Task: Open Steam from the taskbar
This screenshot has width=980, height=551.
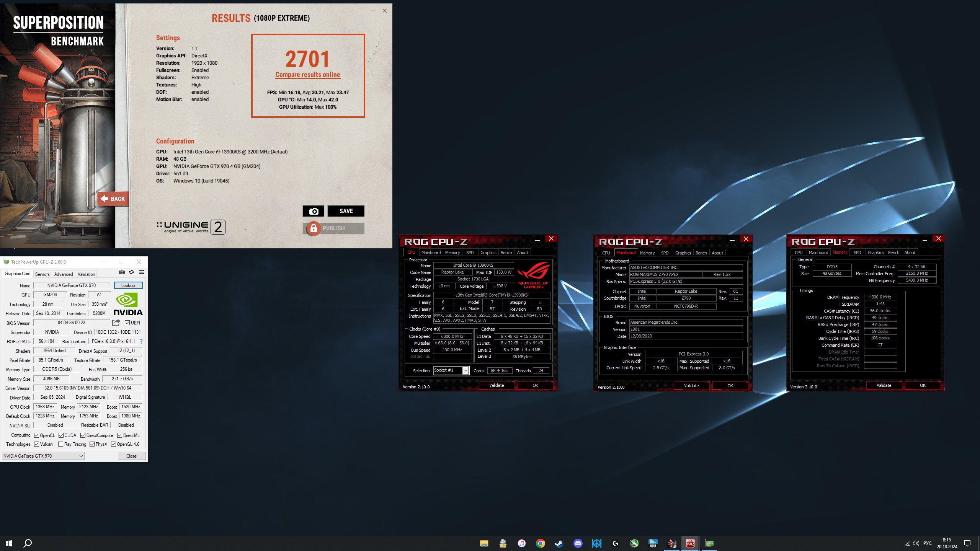Action: pyautogui.click(x=559, y=543)
